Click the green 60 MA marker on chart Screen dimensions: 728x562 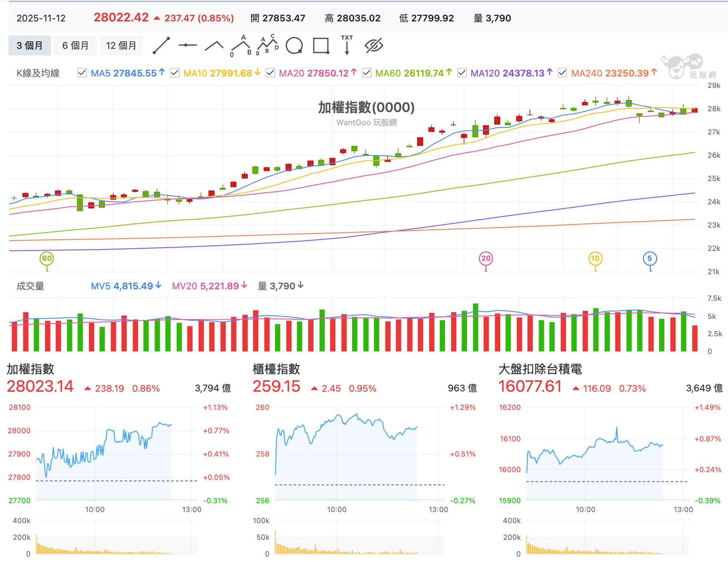coord(47,259)
